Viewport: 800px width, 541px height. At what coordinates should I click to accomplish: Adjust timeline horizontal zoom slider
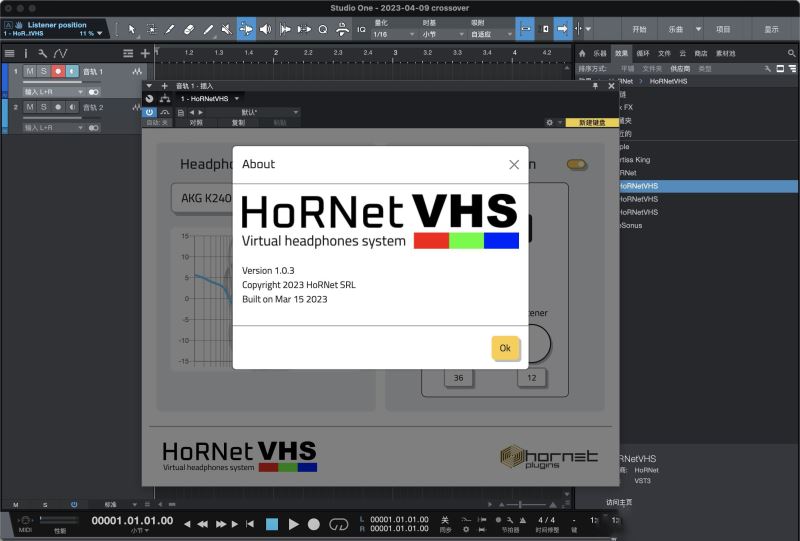(528, 504)
